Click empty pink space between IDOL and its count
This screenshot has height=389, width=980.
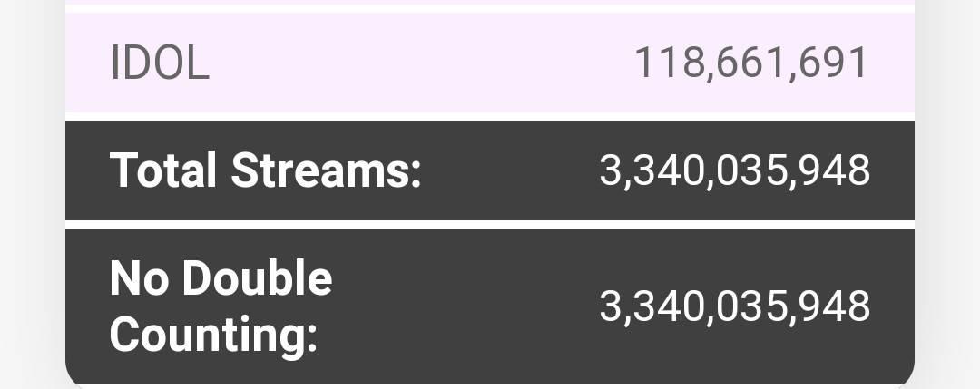(x=422, y=63)
